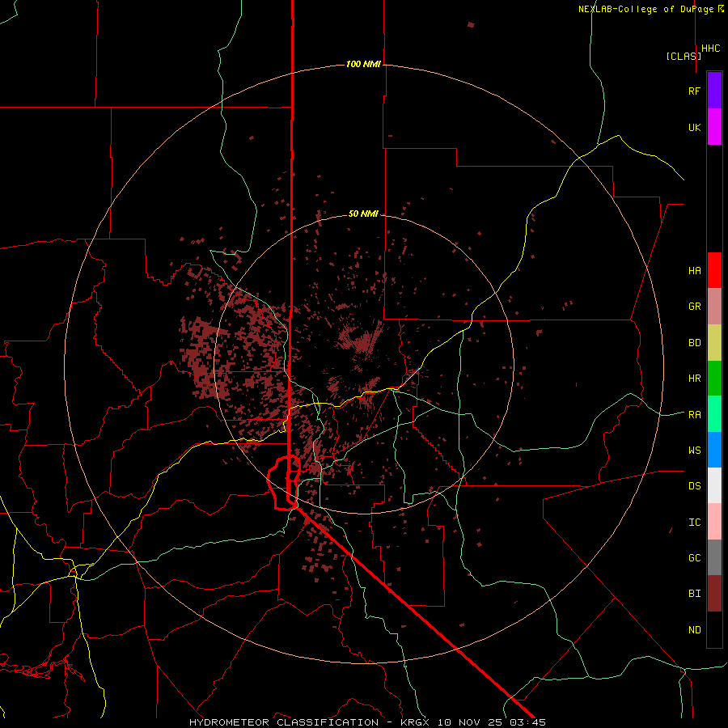
Task: Click the GC gray legend swatch
Action: [714, 557]
